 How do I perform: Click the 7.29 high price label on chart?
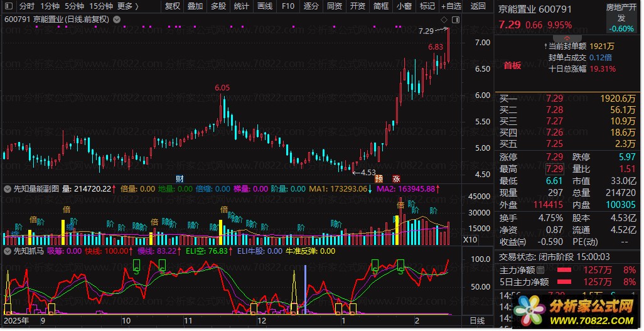[426, 31]
